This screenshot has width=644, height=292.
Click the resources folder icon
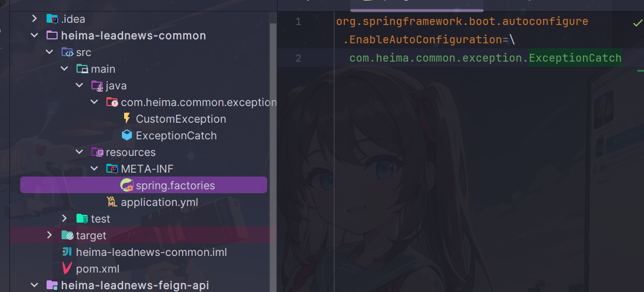(x=98, y=152)
